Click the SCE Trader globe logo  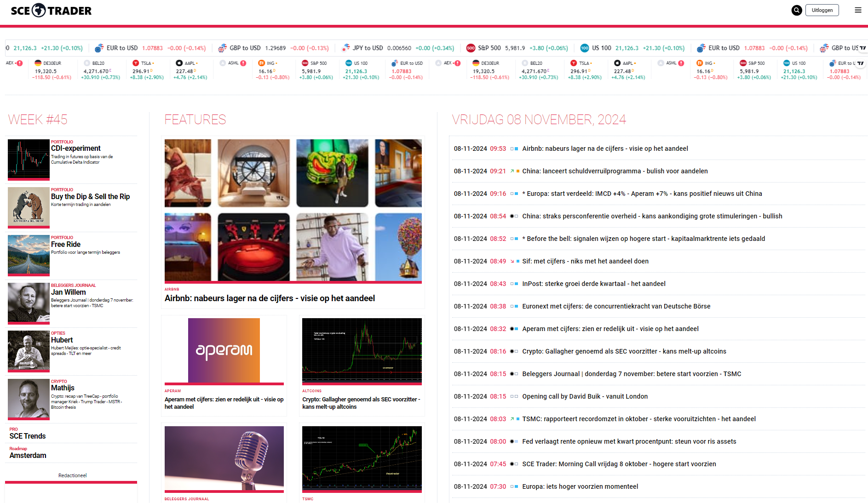click(x=39, y=10)
